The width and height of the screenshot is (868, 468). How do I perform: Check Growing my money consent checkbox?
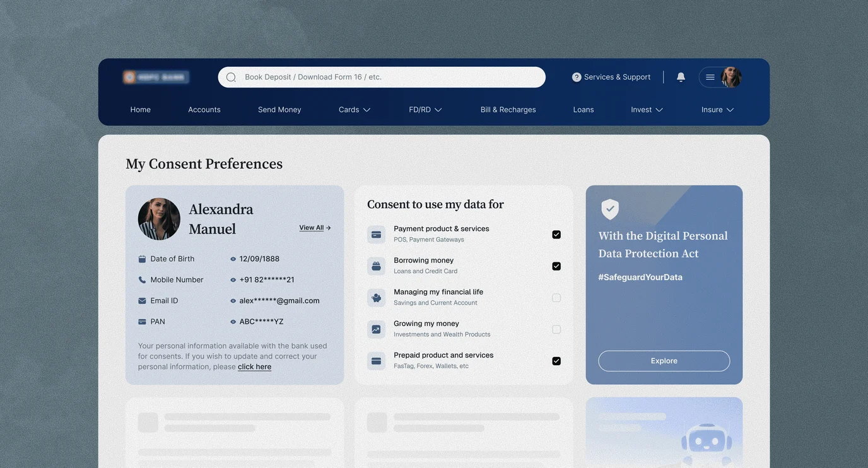click(x=556, y=329)
